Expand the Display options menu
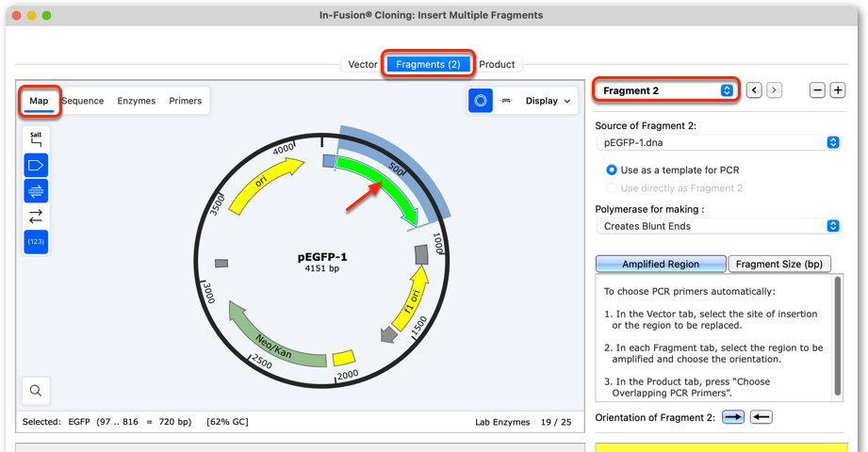Viewport: 868px width, 452px height. tap(548, 101)
